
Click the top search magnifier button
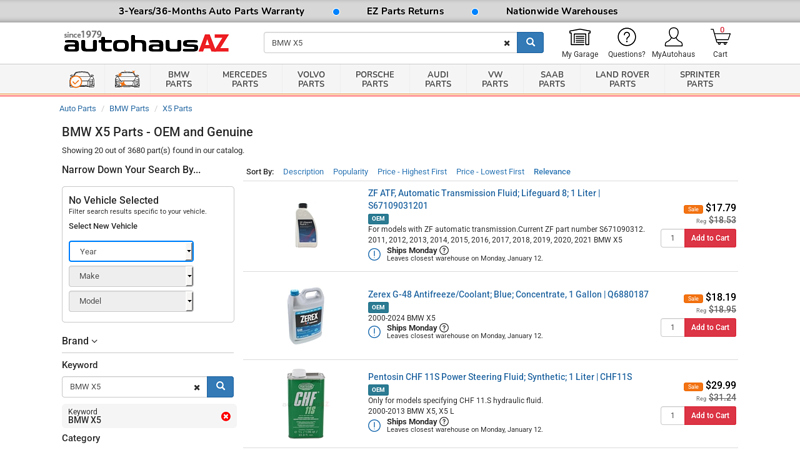(530, 43)
